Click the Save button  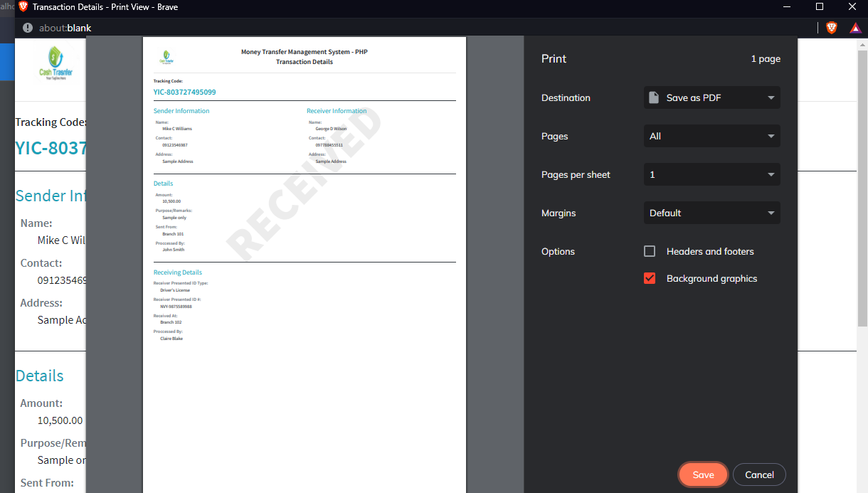click(x=703, y=475)
